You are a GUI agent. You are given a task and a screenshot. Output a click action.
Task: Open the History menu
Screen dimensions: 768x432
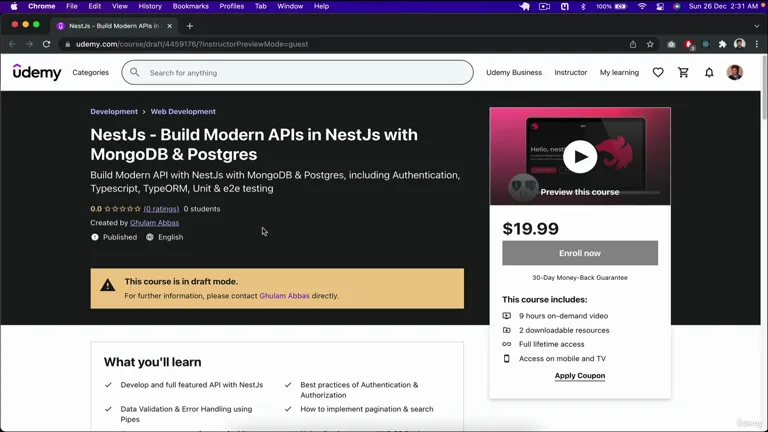150,6
